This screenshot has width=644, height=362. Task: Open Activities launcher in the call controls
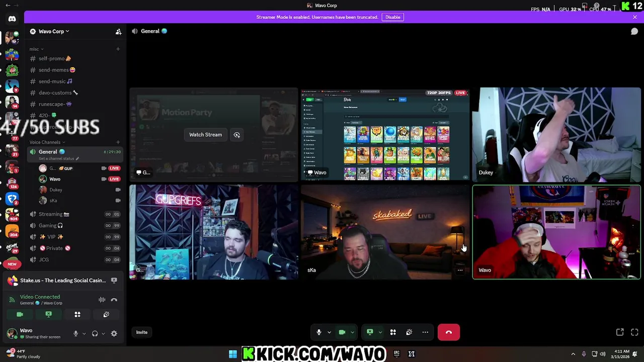[393, 332]
